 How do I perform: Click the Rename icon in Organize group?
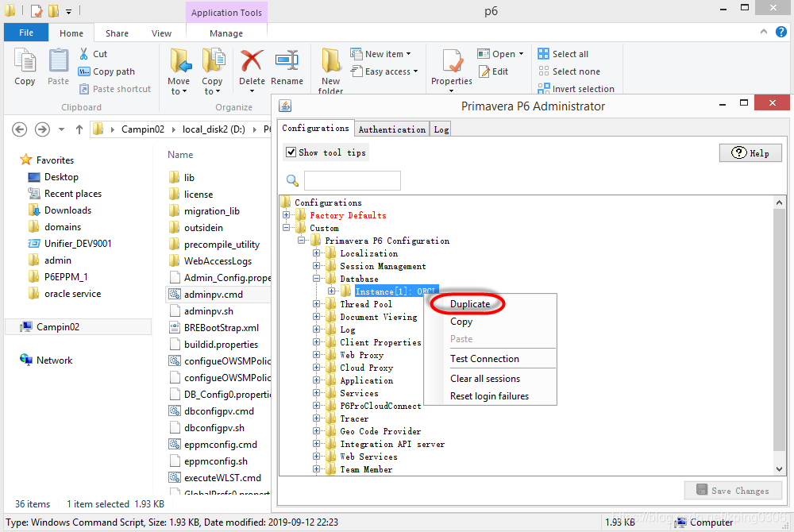pyautogui.click(x=287, y=60)
